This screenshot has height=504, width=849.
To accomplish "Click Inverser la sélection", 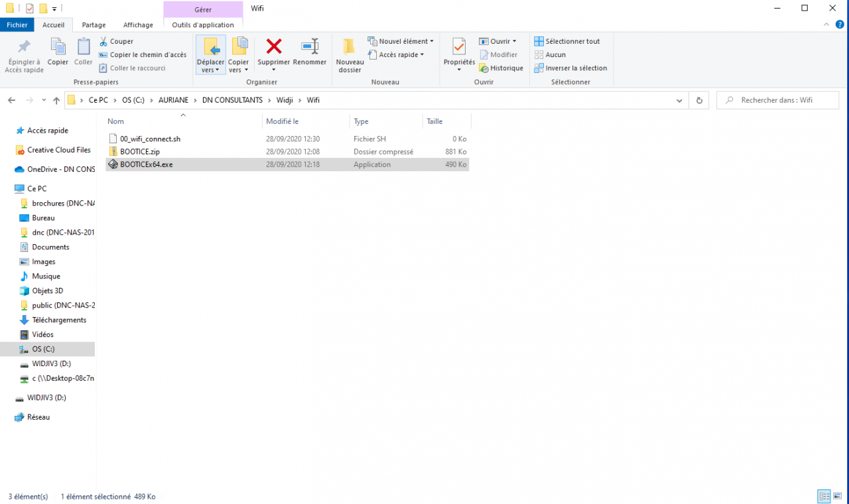I will [x=570, y=68].
